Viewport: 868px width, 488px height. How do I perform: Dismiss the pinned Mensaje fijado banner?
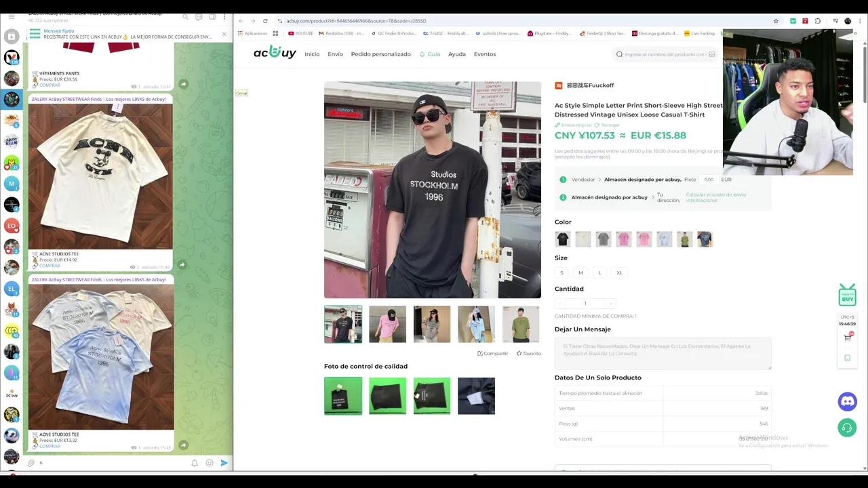coord(224,34)
